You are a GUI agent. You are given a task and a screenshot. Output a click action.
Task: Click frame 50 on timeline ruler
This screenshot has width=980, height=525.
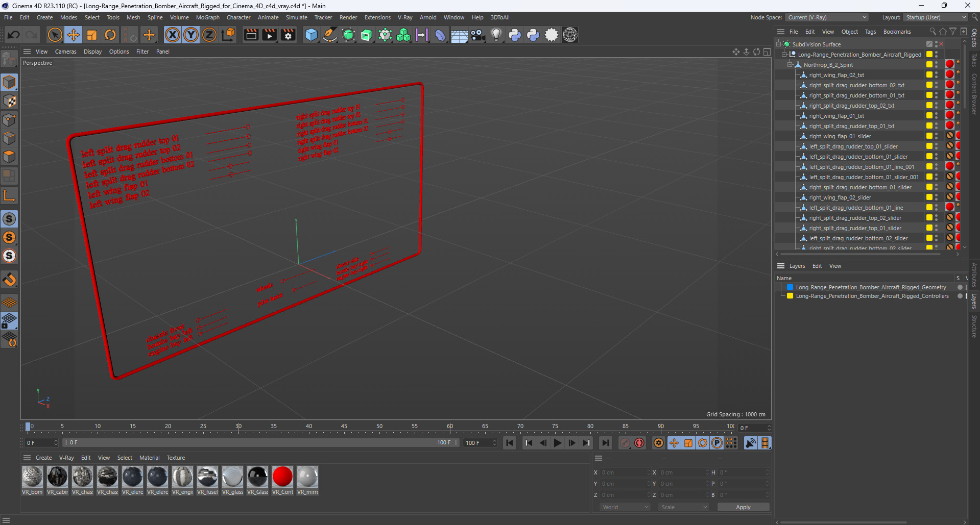(x=379, y=427)
